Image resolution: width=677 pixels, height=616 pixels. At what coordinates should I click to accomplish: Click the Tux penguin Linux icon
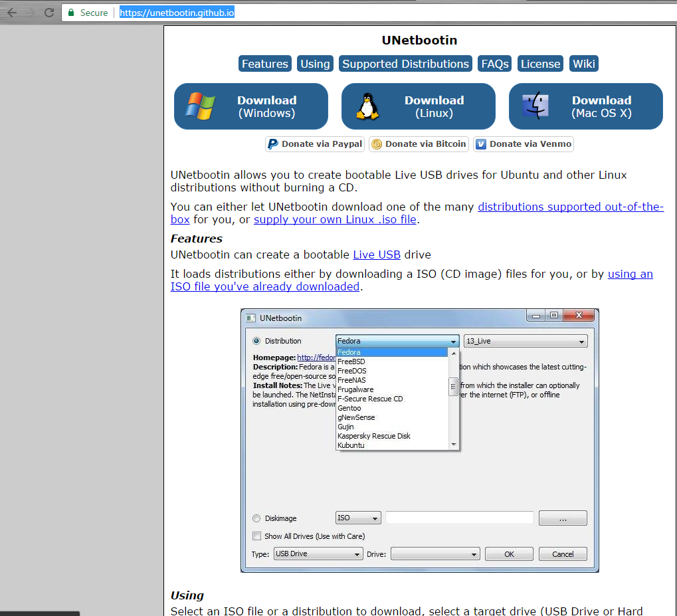point(367,106)
